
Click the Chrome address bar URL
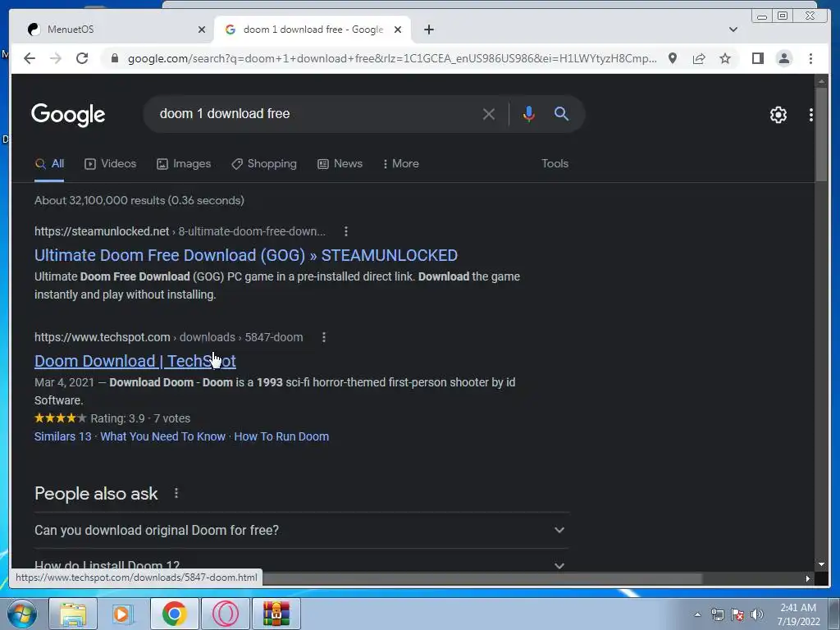coord(392,58)
